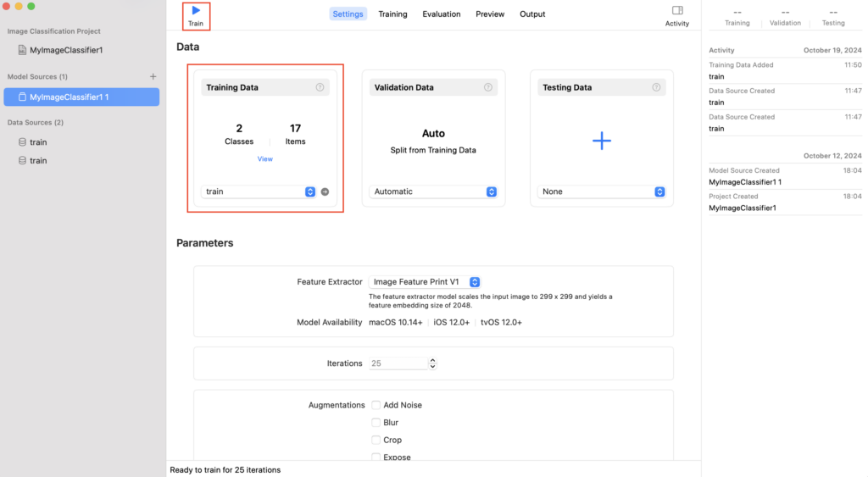Select MyImageClassifier1 1 model source
This screenshot has height=477, width=868.
[81, 97]
